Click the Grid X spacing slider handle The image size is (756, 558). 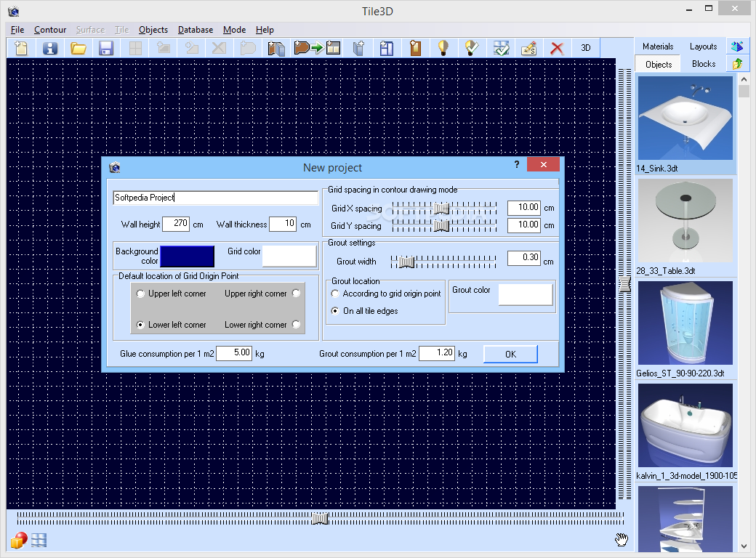tap(441, 209)
